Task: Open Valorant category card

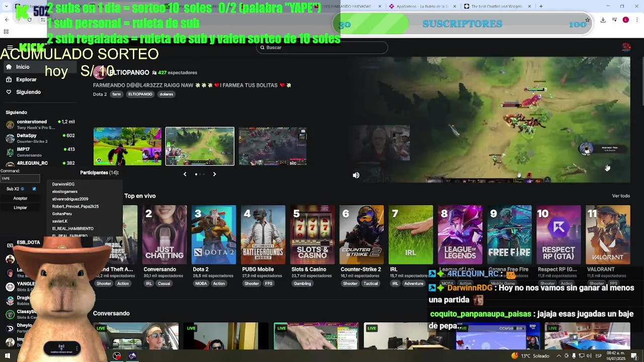Action: [608, 235]
